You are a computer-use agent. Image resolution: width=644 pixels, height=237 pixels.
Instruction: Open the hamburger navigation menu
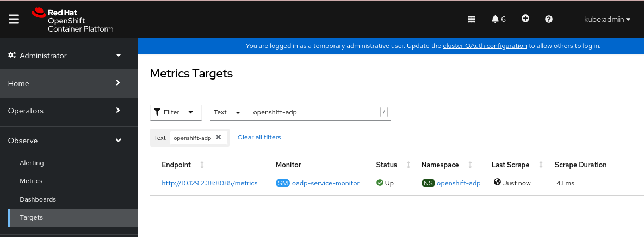pyautogui.click(x=14, y=19)
